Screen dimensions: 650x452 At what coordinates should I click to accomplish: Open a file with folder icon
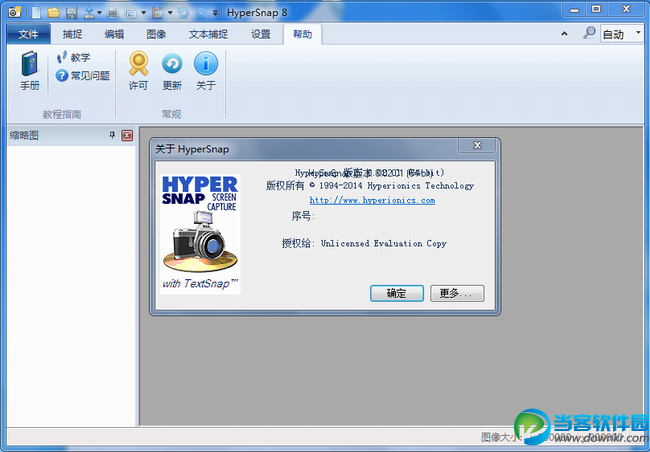point(53,13)
